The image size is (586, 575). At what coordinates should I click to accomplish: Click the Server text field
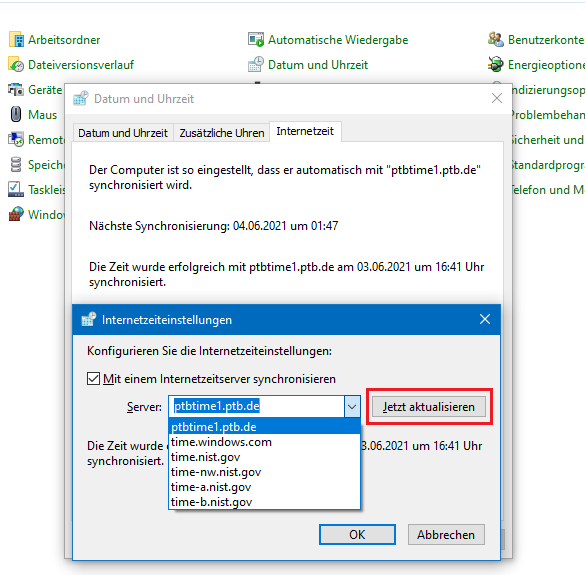point(257,406)
